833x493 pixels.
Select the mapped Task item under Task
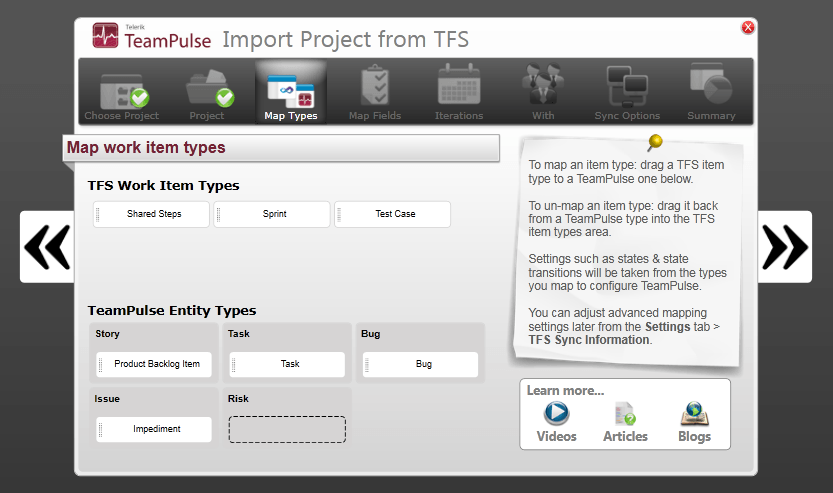287,364
